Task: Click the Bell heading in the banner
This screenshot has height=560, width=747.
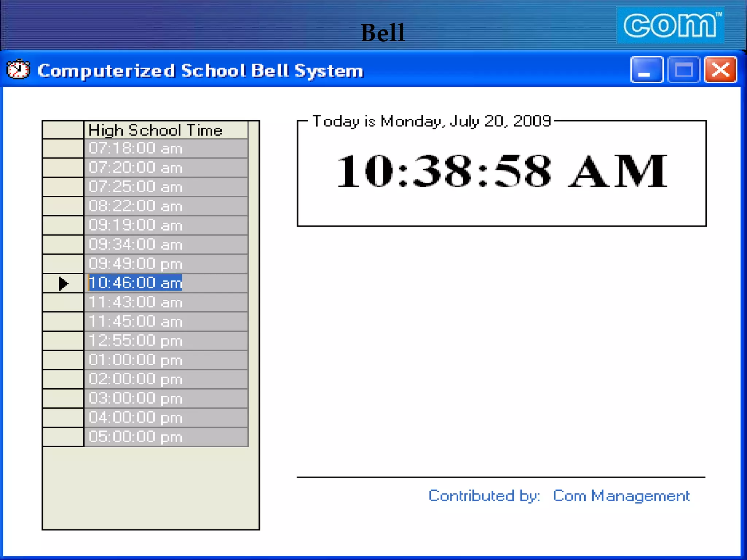Action: click(383, 32)
